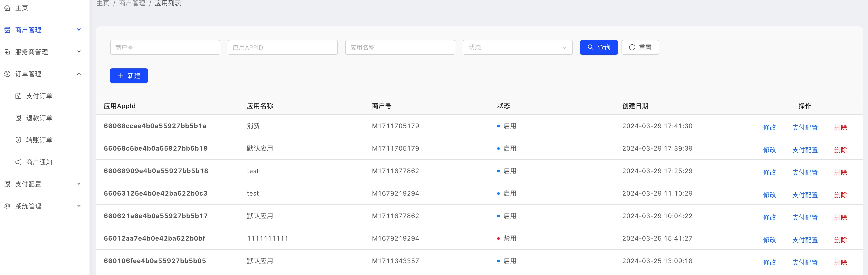Select 商户管理 menu label
Viewport: 868px width, 275px height.
pyautogui.click(x=28, y=30)
